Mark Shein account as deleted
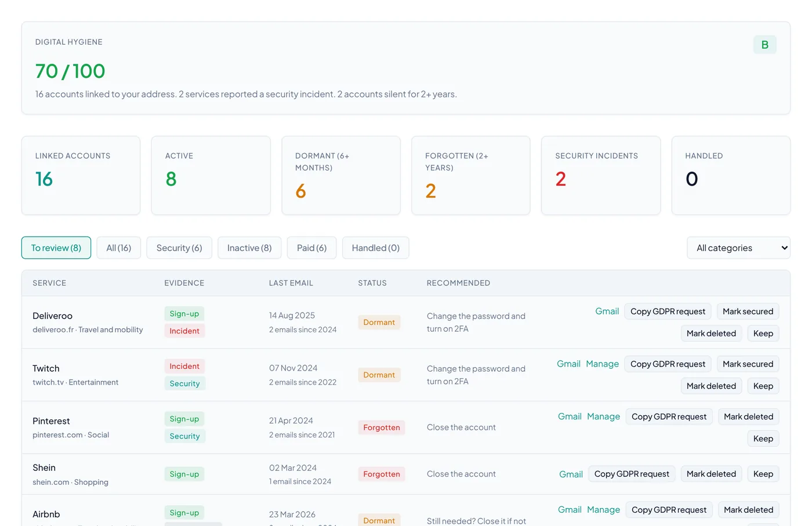 711,474
